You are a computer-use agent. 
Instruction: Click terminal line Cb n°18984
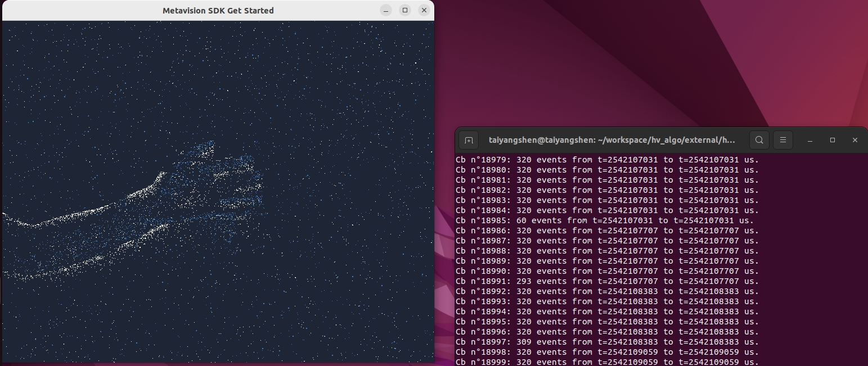[x=607, y=210]
